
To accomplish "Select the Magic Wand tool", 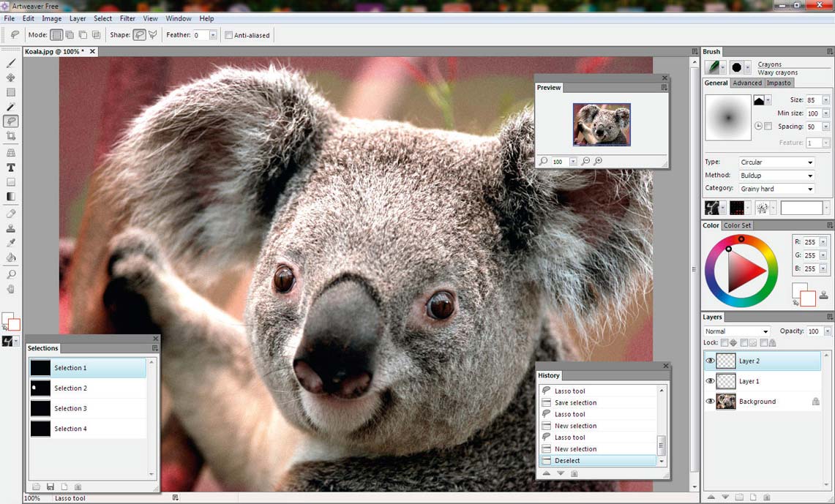I will pos(11,107).
